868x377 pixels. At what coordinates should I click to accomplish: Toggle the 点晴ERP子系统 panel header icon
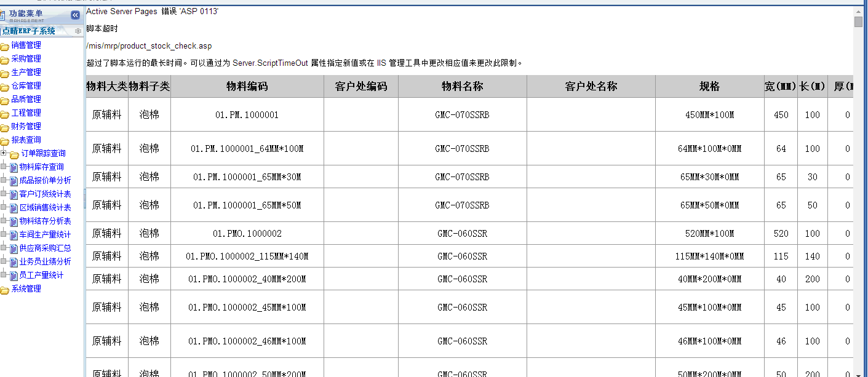[78, 31]
